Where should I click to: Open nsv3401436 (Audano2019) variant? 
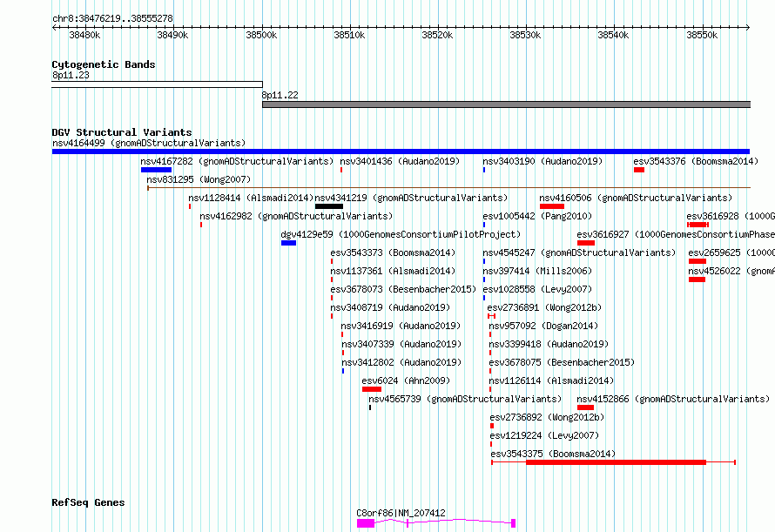400,161
